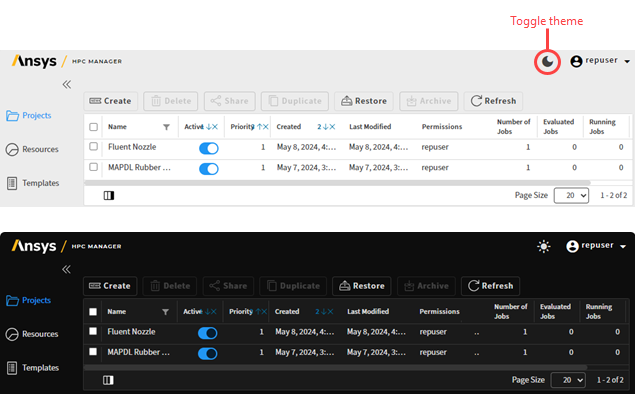Clear Priority column sort X in light view

pos(266,127)
